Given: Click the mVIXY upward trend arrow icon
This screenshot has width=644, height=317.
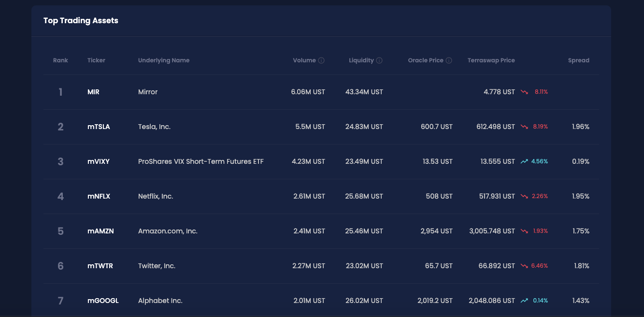Looking at the screenshot, I should point(524,161).
